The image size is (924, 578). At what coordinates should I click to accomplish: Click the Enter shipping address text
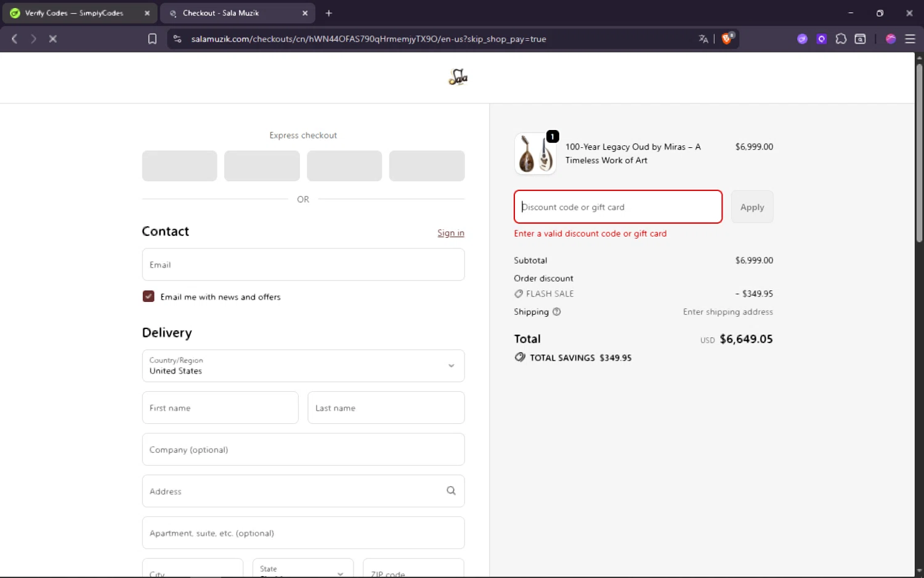click(x=727, y=312)
